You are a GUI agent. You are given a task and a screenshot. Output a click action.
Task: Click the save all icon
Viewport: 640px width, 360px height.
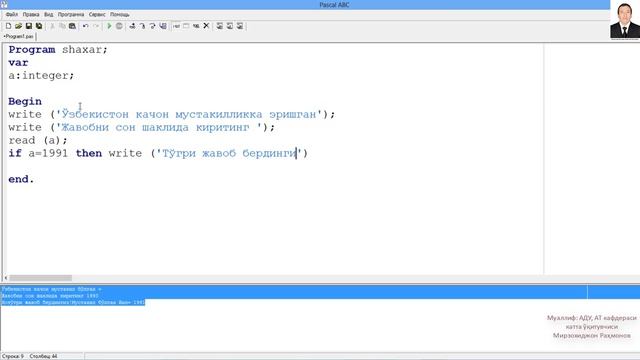tap(39, 26)
